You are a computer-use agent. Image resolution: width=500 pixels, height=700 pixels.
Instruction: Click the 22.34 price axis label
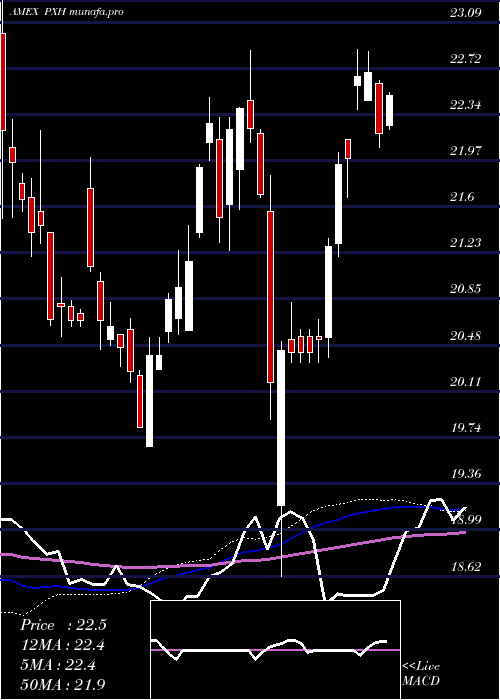click(x=466, y=105)
